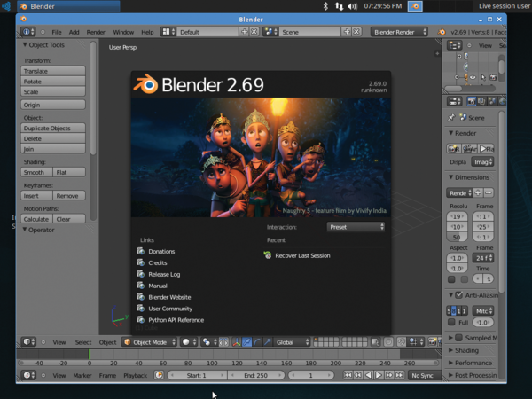Open the File menu
532x399 pixels.
click(57, 32)
